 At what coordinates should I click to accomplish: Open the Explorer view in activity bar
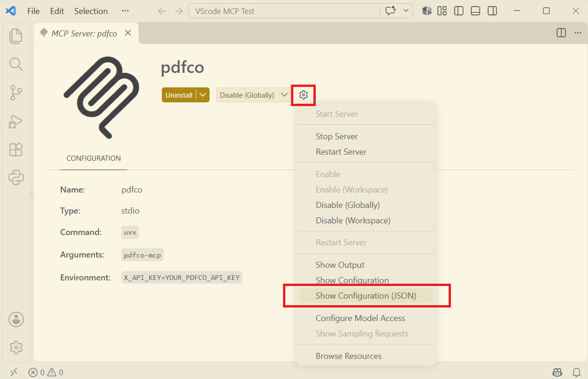coord(16,36)
